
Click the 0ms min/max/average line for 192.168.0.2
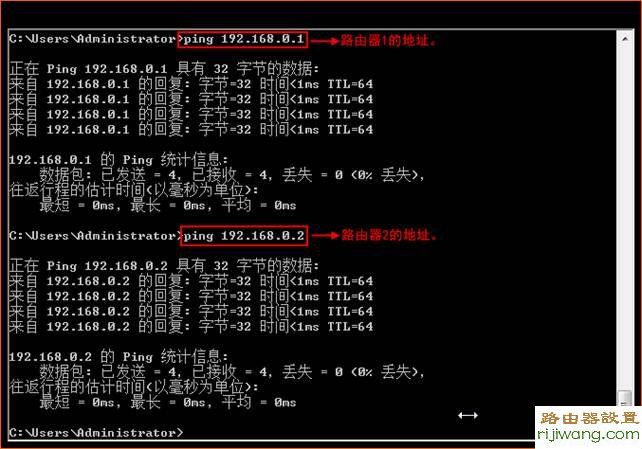(167, 403)
